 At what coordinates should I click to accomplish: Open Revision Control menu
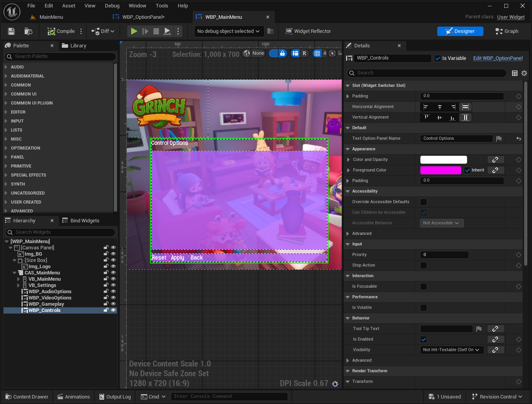(497, 397)
